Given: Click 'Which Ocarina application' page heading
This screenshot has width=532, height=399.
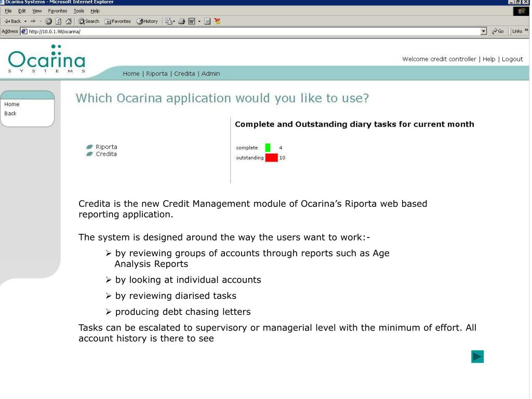Looking at the screenshot, I should [x=222, y=98].
